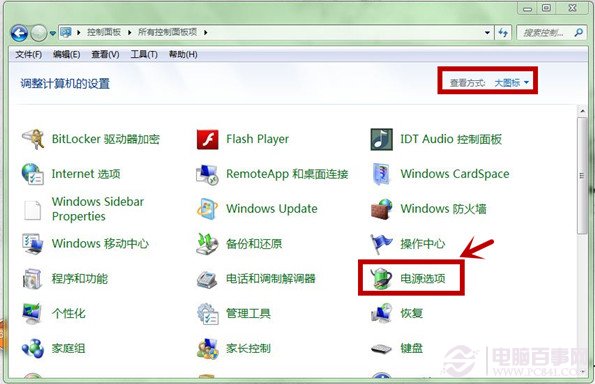Screen dimensions: 595x384
Task: Open the BitLocker drive encryption icon
Action: pyautogui.click(x=33, y=139)
